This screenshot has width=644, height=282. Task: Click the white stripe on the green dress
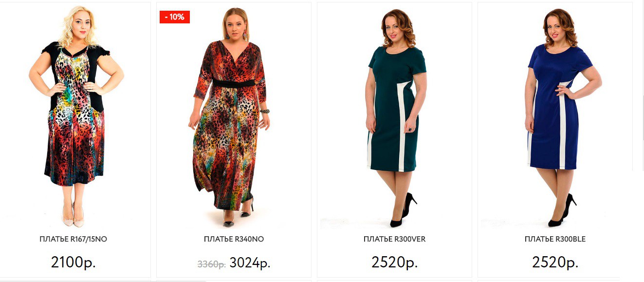click(x=402, y=126)
